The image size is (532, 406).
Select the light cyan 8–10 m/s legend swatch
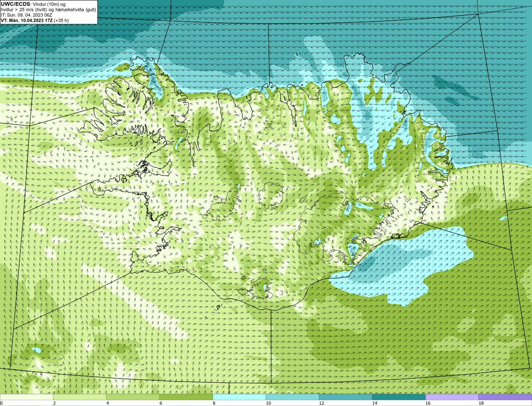click(x=239, y=397)
